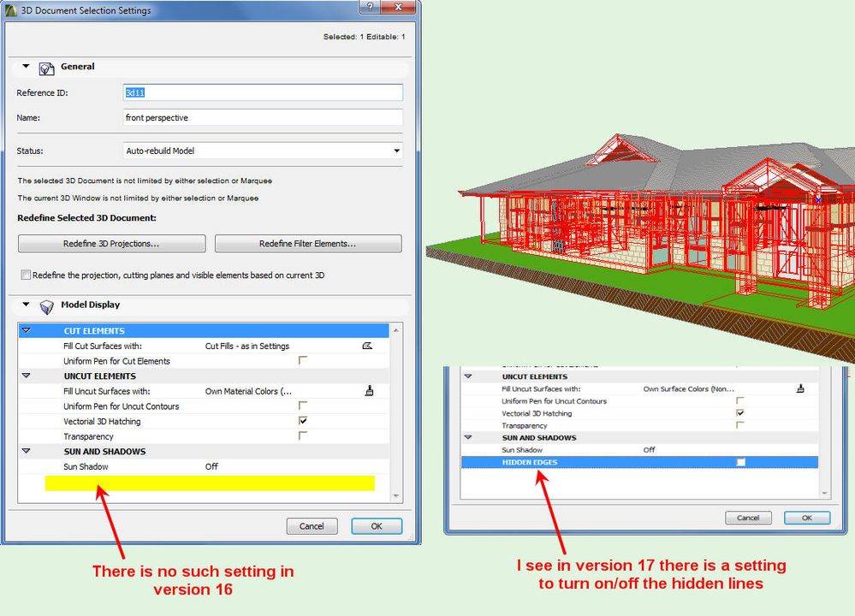
Task: Collapse the General panel triangle
Action: [x=26, y=66]
